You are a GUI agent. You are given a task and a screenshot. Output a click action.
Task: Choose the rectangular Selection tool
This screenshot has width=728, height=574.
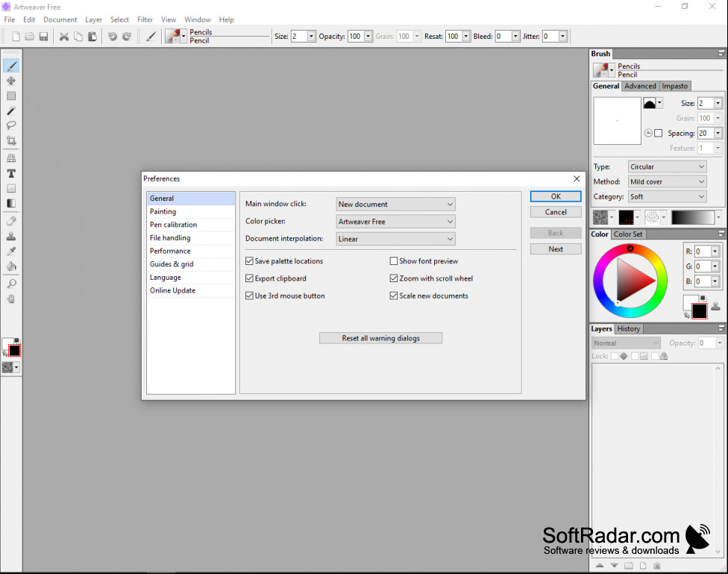click(x=11, y=96)
